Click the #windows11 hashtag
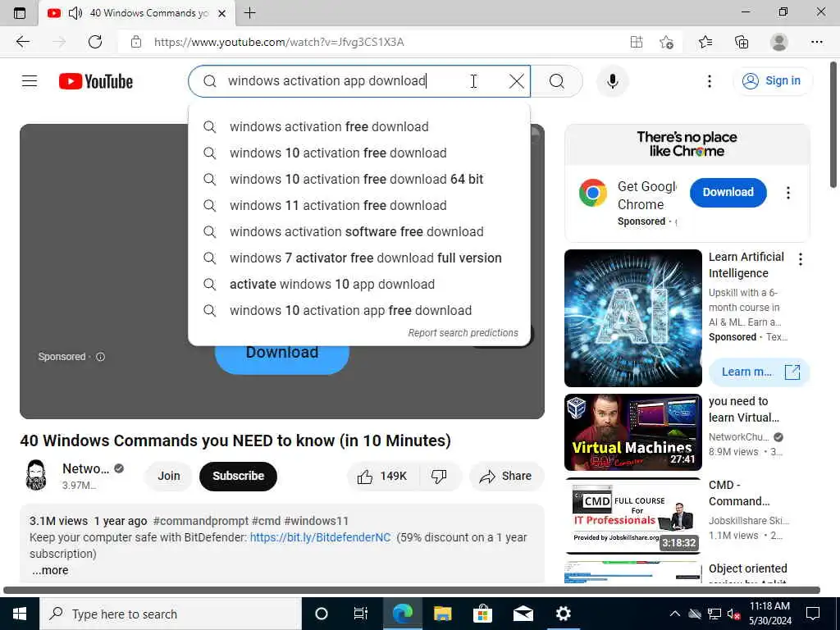 click(316, 521)
